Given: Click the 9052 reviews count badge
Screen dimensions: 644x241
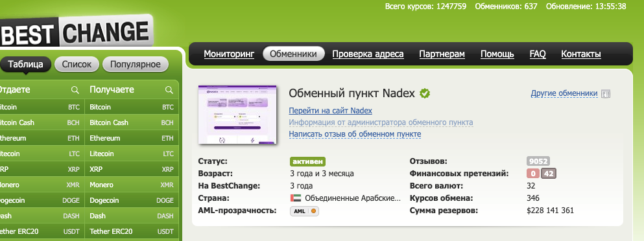Looking at the screenshot, I should coord(538,161).
